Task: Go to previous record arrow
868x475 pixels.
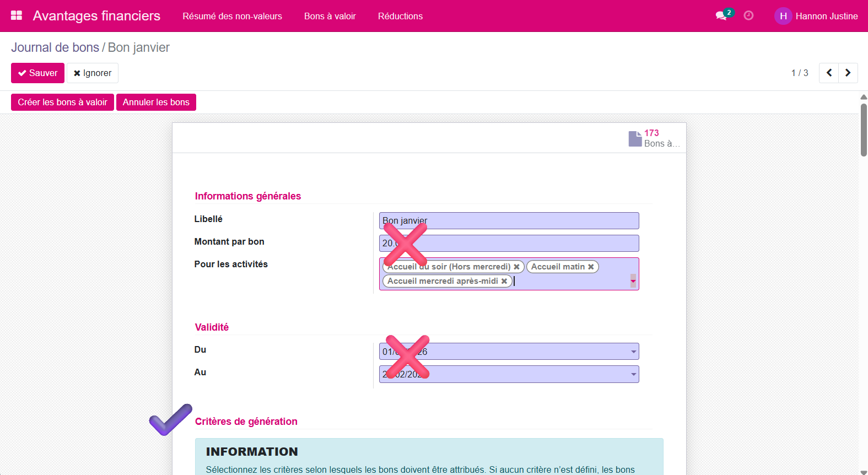Action: [829, 73]
